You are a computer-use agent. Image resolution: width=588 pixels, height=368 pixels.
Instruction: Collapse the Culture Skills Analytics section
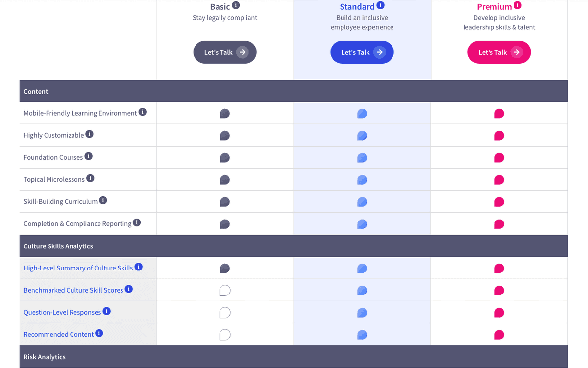pos(57,246)
